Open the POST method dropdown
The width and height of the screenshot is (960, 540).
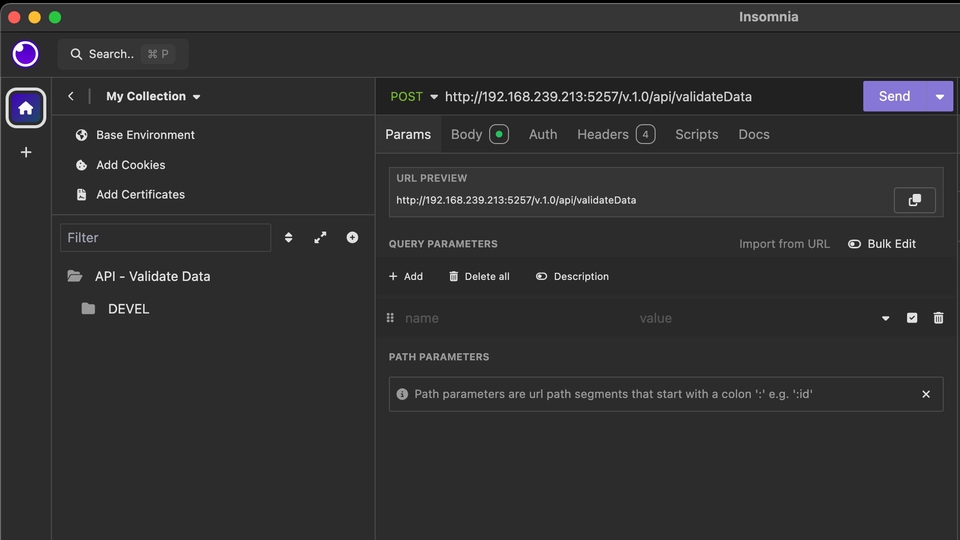[414, 97]
